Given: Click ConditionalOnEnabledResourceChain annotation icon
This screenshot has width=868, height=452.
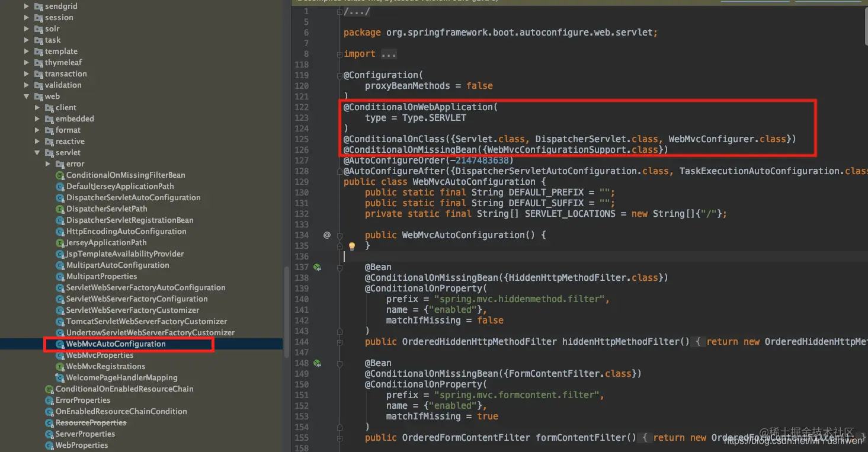Looking at the screenshot, I should coord(49,389).
